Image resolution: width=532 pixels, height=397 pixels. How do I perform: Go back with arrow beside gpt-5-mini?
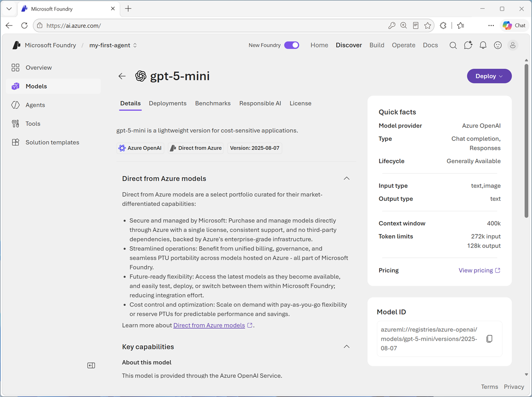coord(122,76)
